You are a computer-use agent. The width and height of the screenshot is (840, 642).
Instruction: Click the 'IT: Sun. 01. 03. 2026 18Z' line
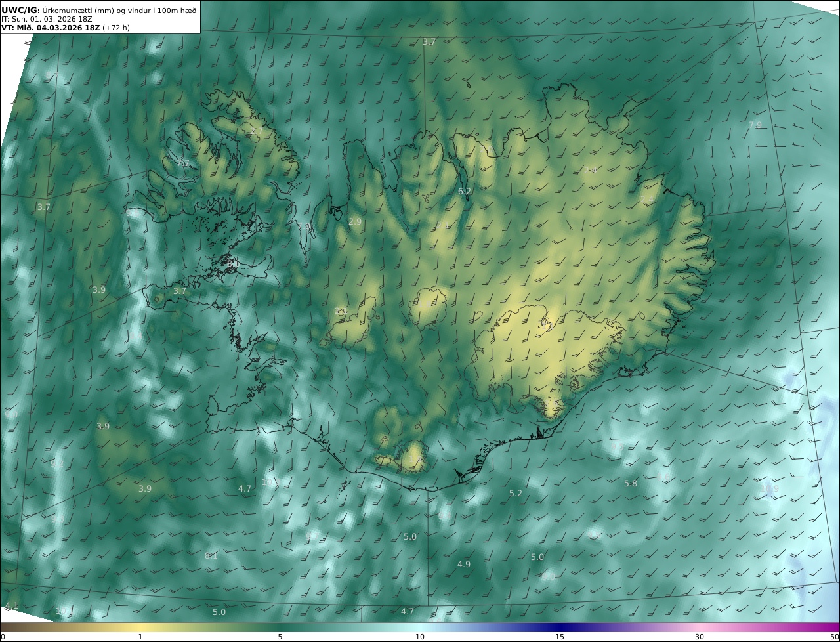47,19
